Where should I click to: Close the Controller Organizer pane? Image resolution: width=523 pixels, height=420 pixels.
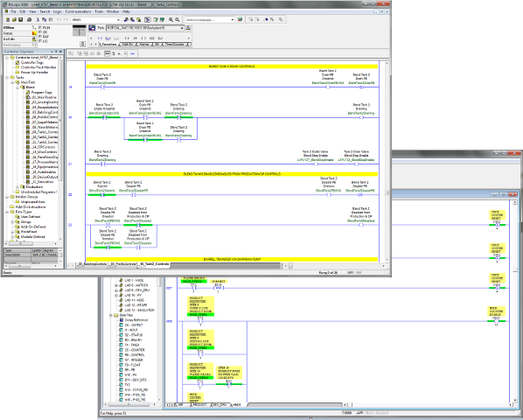point(60,52)
